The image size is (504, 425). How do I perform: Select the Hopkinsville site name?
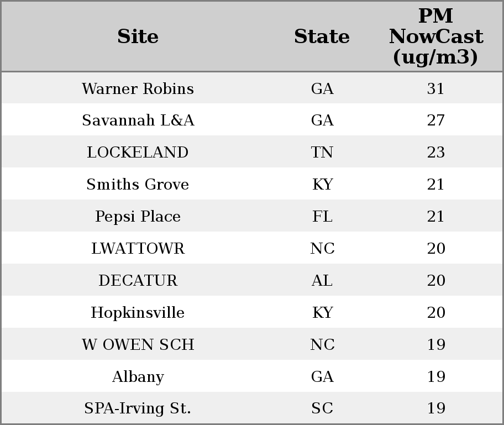tap(138, 313)
